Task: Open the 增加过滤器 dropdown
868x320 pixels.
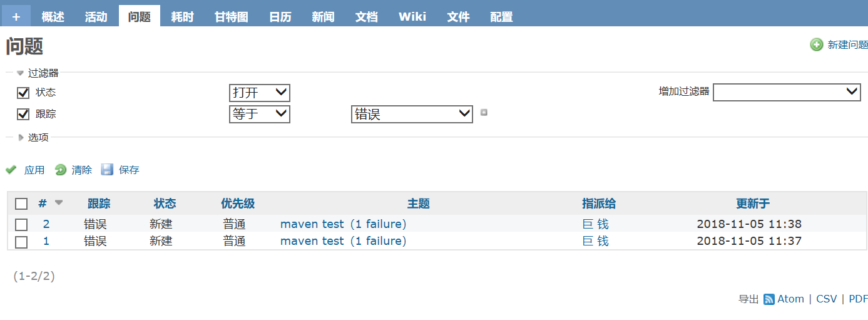Action: tap(787, 91)
